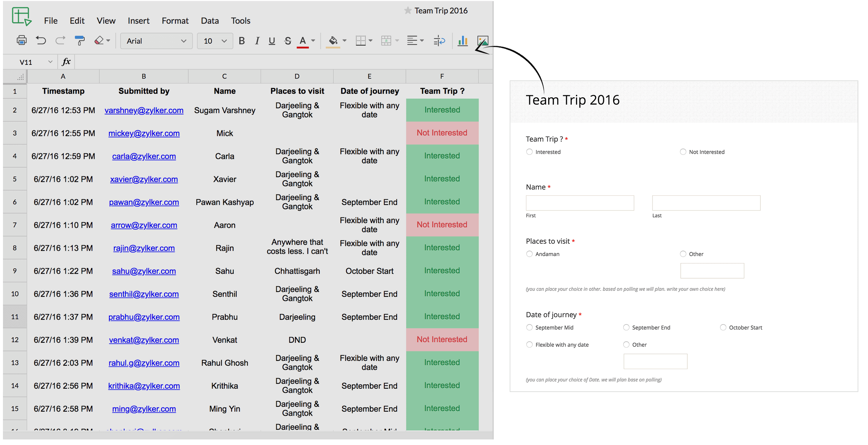868x445 pixels.
Task: Click the Print icon
Action: click(22, 41)
